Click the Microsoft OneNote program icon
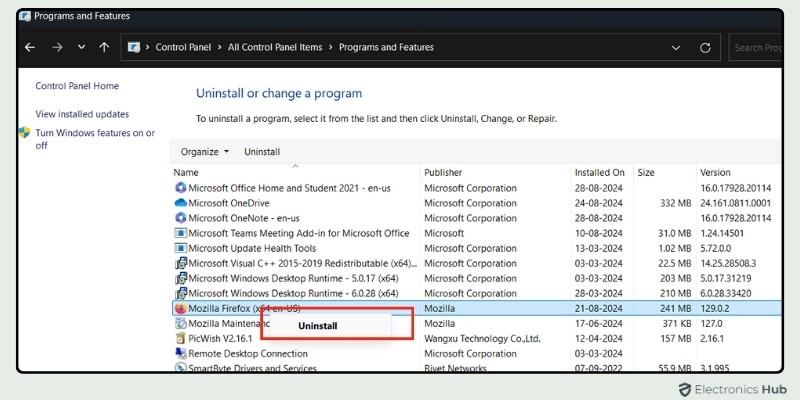Viewport: 800px width, 400px height. [181, 218]
